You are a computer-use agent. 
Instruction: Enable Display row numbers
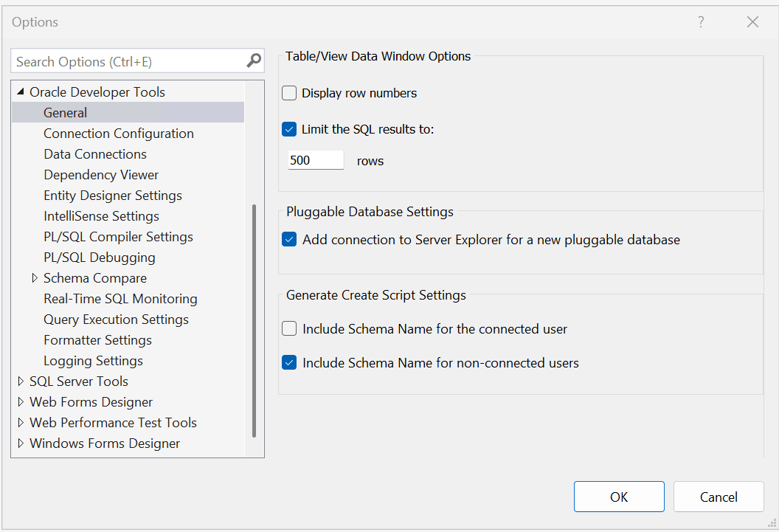[x=289, y=93]
